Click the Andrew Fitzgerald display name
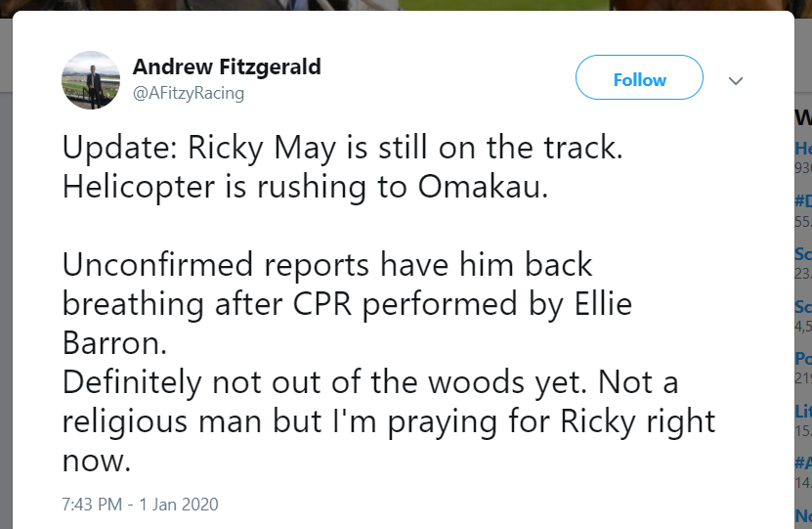 point(227,66)
